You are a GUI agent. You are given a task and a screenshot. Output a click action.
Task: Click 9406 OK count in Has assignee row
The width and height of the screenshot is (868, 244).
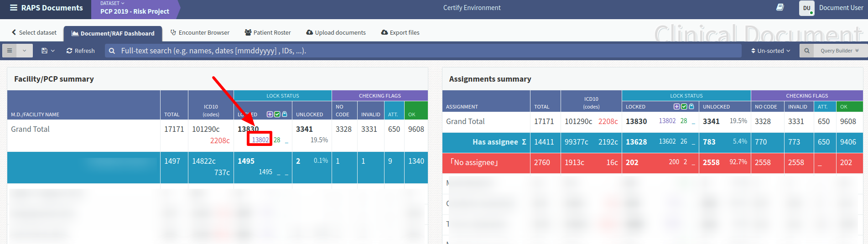[848, 142]
